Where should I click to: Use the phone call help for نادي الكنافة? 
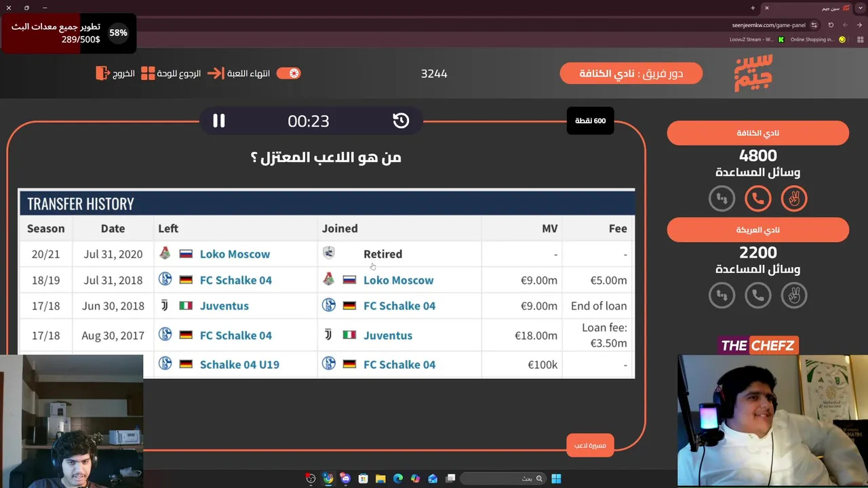758,199
